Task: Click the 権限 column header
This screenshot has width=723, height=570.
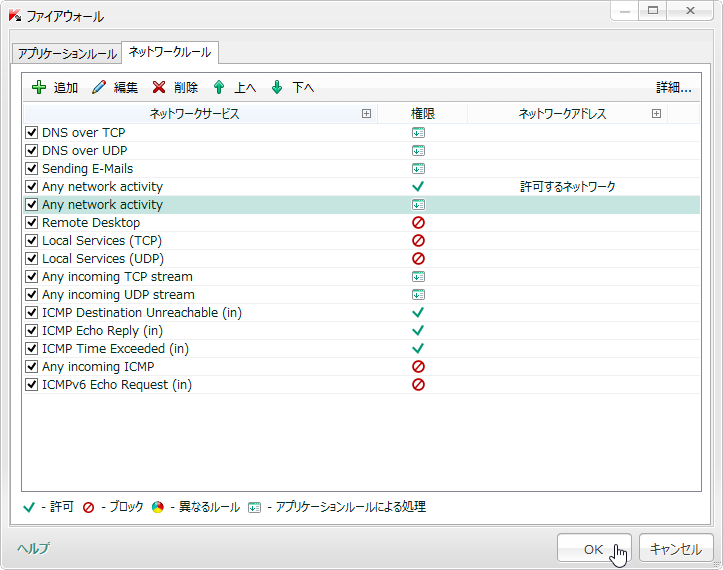Action: [x=423, y=113]
